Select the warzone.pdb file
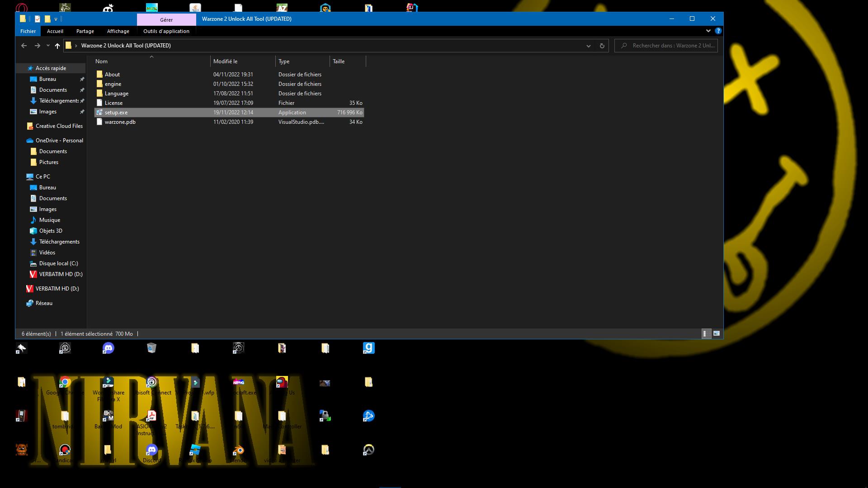Viewport: 868px width, 488px height. coord(120,122)
